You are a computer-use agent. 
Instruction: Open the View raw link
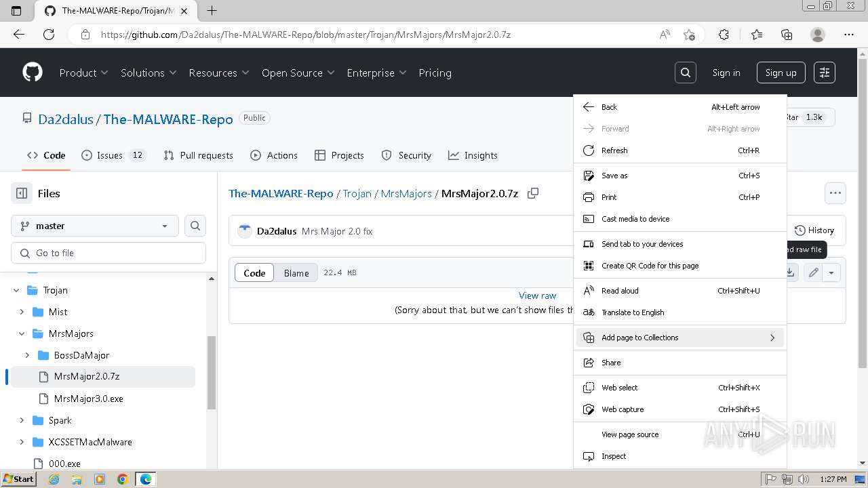pyautogui.click(x=537, y=296)
